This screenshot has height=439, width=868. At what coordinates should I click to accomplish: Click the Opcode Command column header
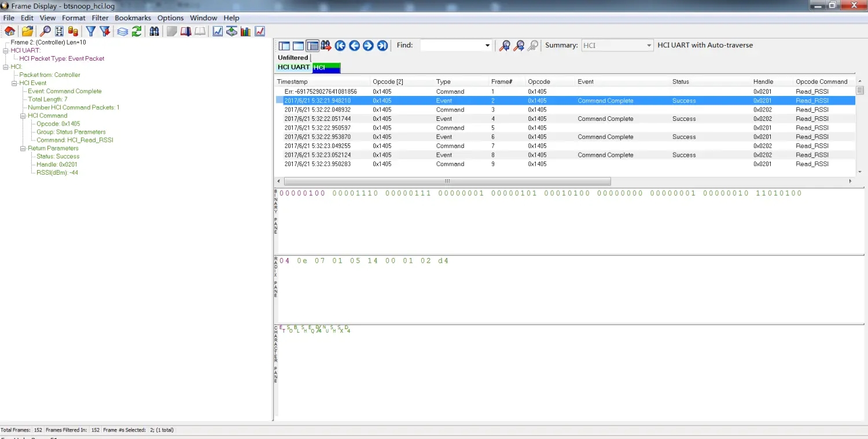pyautogui.click(x=824, y=82)
